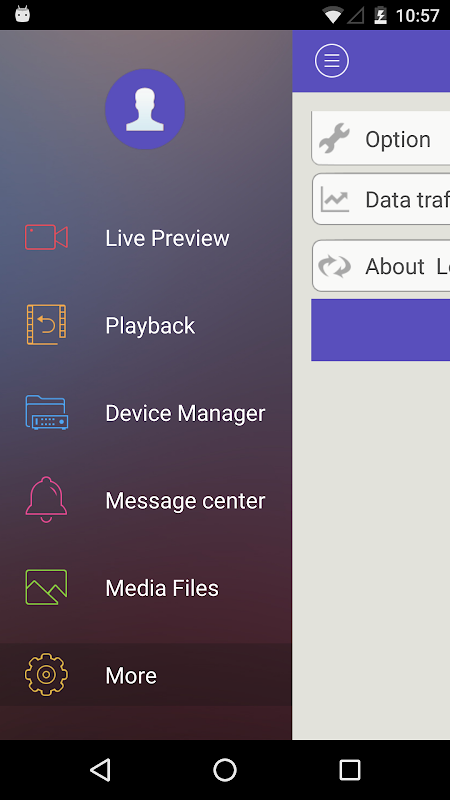450x800 pixels.
Task: Click the wrench icon beside Option
Action: [334, 138]
